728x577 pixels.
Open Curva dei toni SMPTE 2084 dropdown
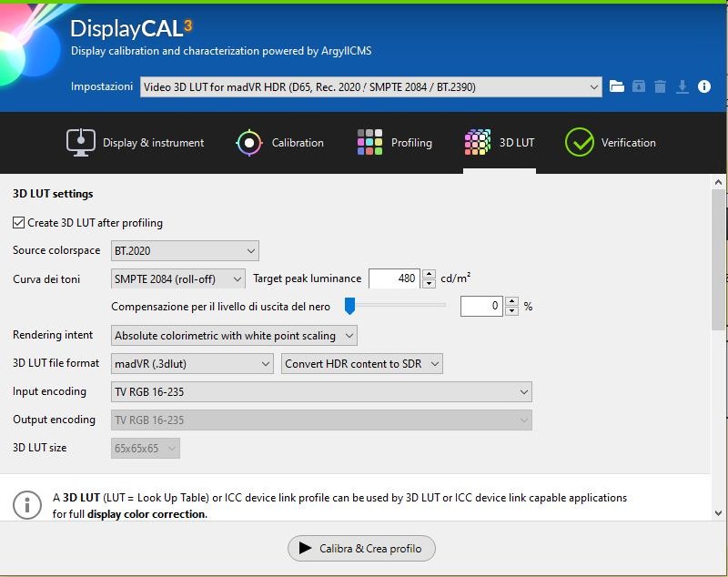(178, 279)
